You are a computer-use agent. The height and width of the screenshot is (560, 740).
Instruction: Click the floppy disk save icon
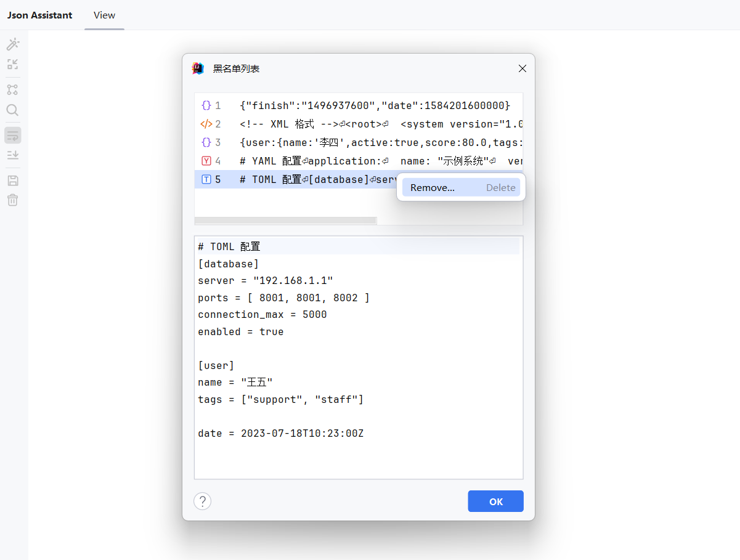click(12, 181)
